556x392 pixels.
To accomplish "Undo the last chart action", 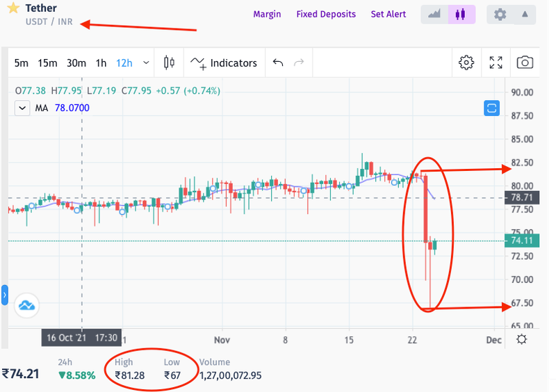I will (x=278, y=63).
